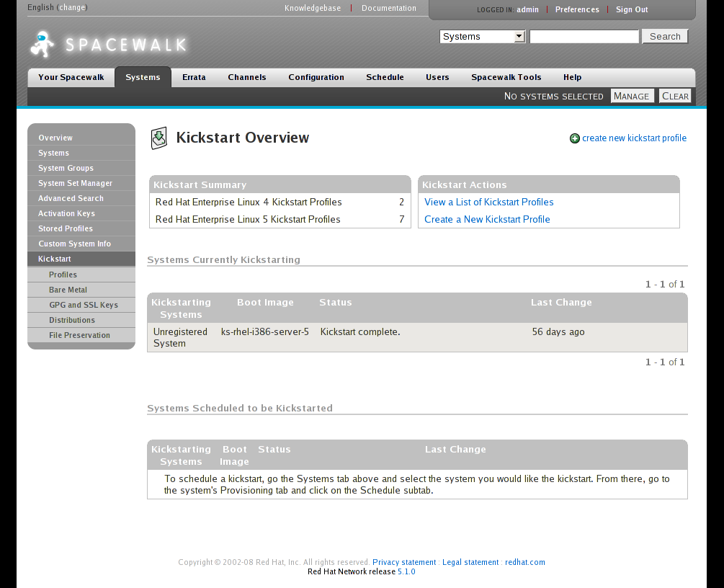Click the Kickstart complete. status text

(x=360, y=331)
